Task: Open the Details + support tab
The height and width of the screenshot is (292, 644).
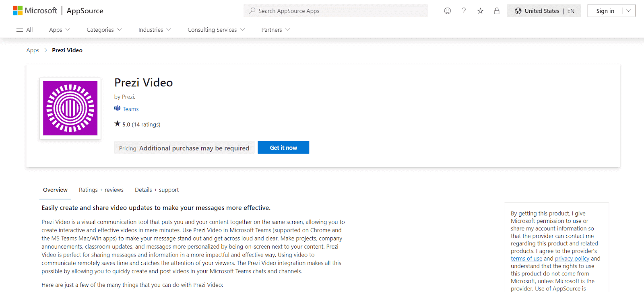Action: click(x=157, y=190)
